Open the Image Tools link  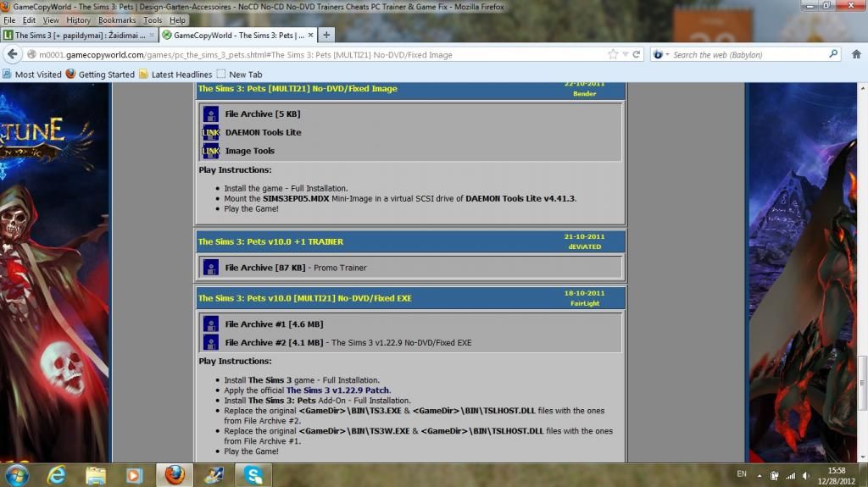[x=250, y=151]
